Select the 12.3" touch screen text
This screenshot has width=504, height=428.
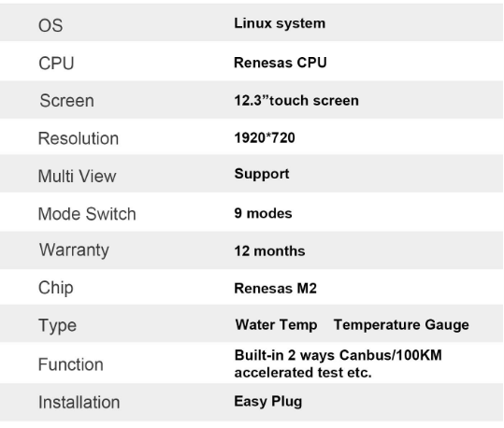[296, 101]
